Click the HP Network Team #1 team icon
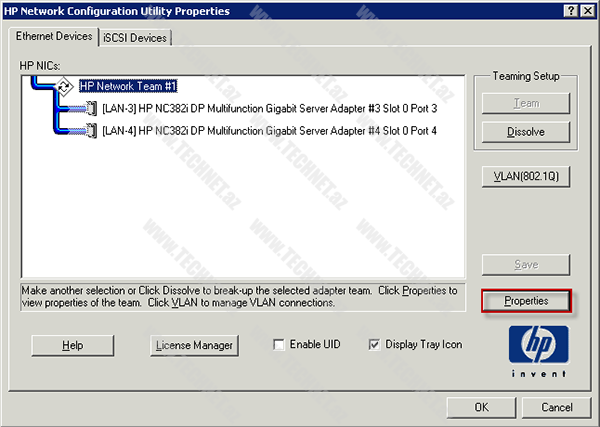Viewport: 600px width, 427px height. [x=64, y=86]
